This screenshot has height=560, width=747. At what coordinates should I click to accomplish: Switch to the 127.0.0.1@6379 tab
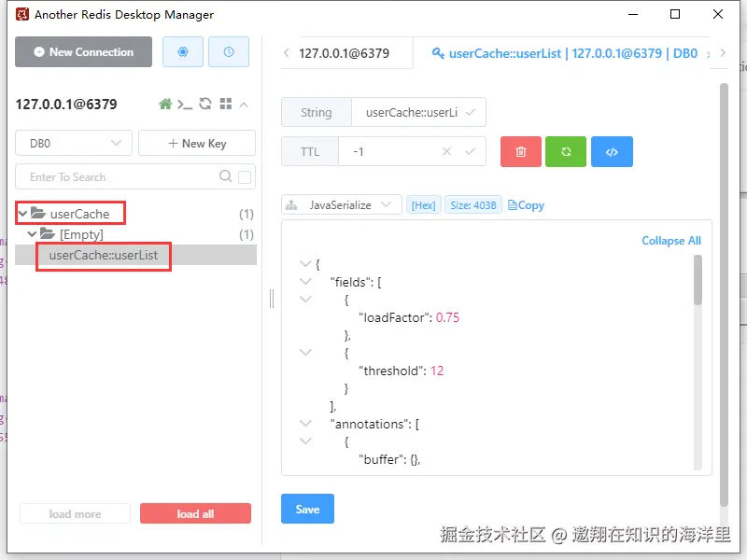pyautogui.click(x=344, y=53)
